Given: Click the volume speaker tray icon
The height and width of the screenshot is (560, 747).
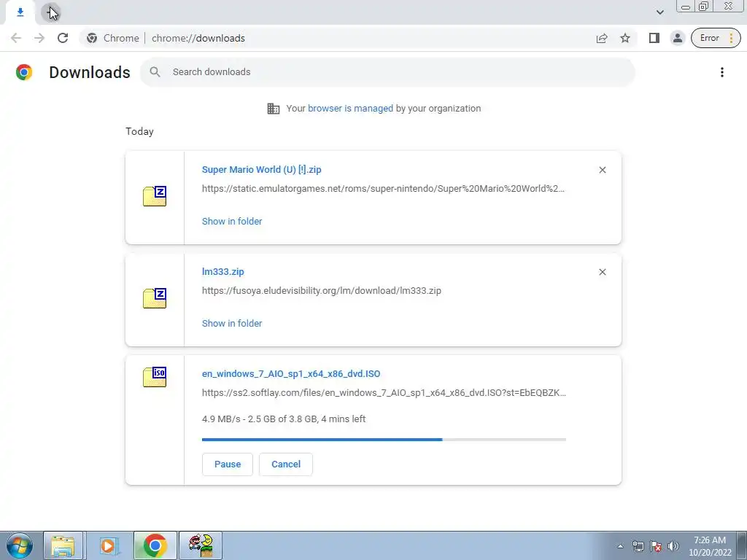Looking at the screenshot, I should coord(673,546).
